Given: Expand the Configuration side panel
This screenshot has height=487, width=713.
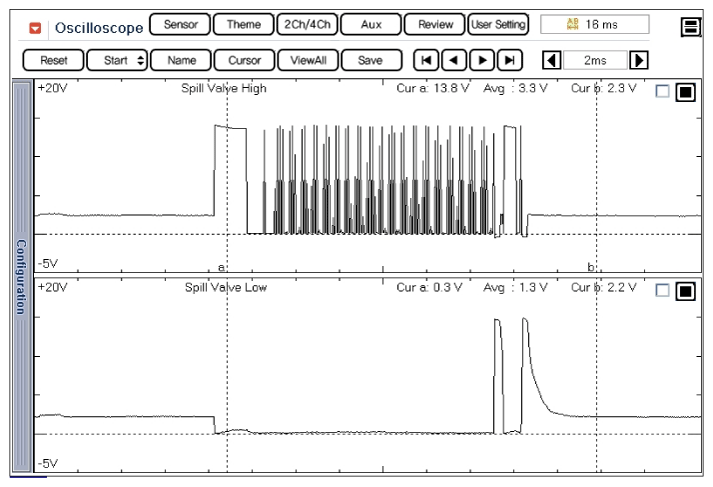Looking at the screenshot, I should (20, 276).
